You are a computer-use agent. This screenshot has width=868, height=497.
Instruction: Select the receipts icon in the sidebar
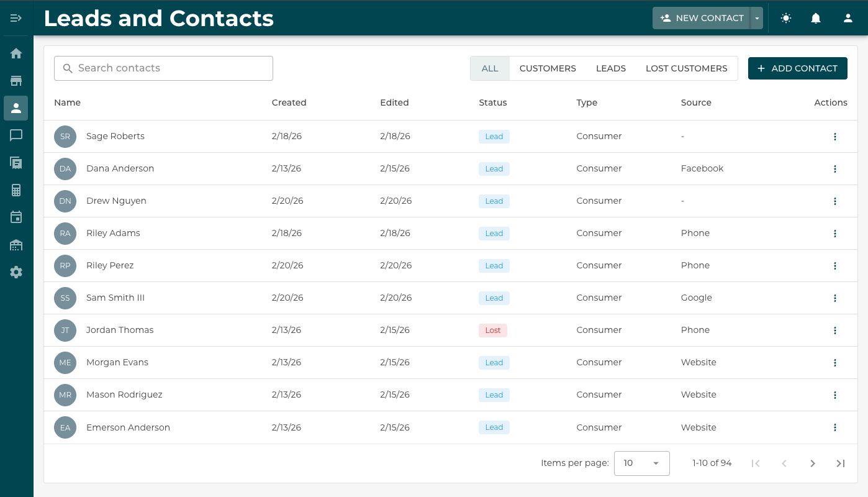click(x=16, y=162)
